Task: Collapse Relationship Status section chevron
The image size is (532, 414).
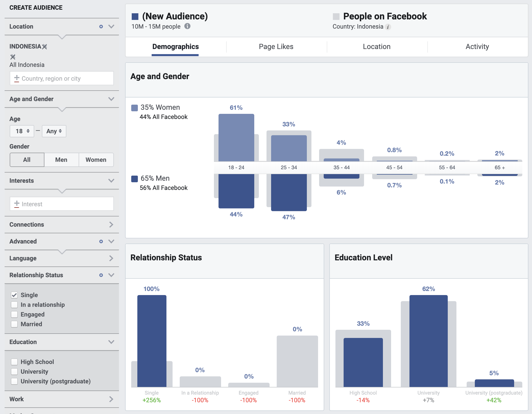Action: pos(111,275)
